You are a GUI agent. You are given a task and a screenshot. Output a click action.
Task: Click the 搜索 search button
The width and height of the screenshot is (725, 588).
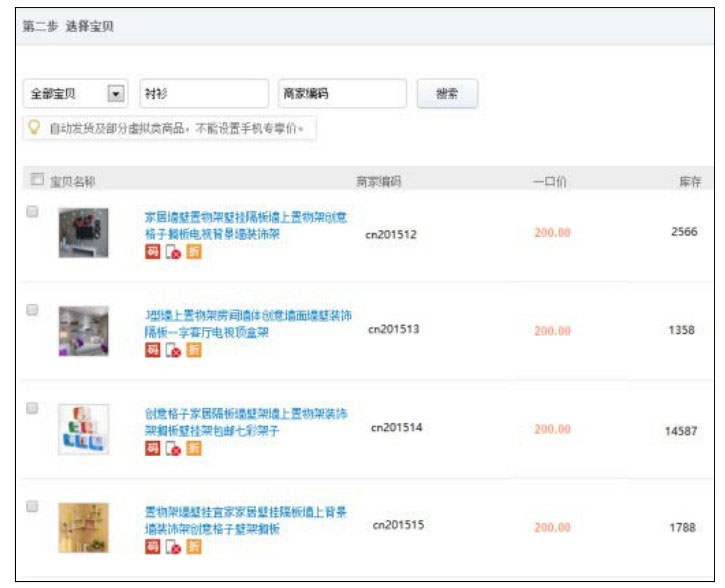(x=447, y=94)
